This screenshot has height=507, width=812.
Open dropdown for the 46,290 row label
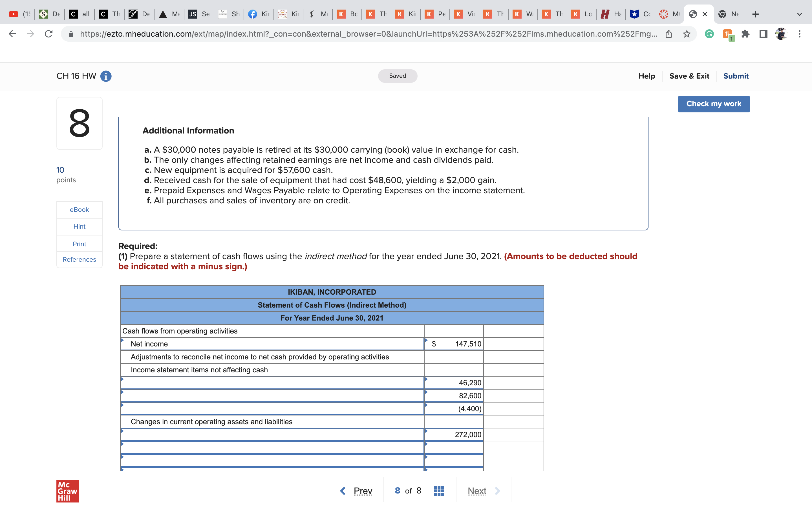pyautogui.click(x=272, y=383)
